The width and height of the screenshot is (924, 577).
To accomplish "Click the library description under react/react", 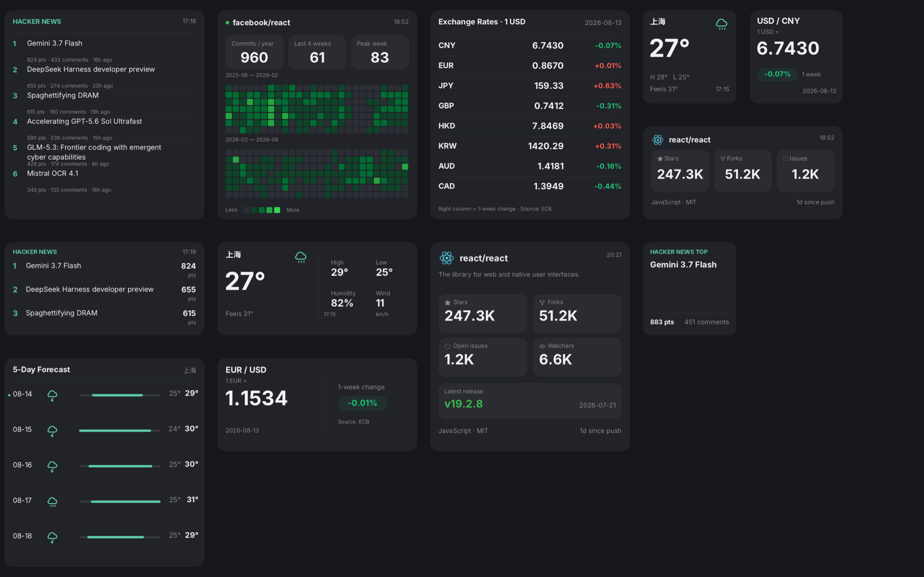I will [x=509, y=274].
